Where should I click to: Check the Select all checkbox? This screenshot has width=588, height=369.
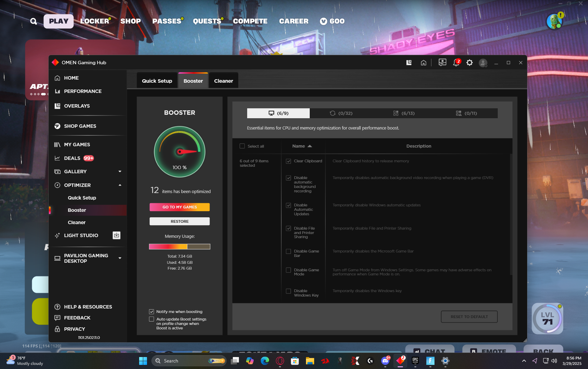pos(242,146)
